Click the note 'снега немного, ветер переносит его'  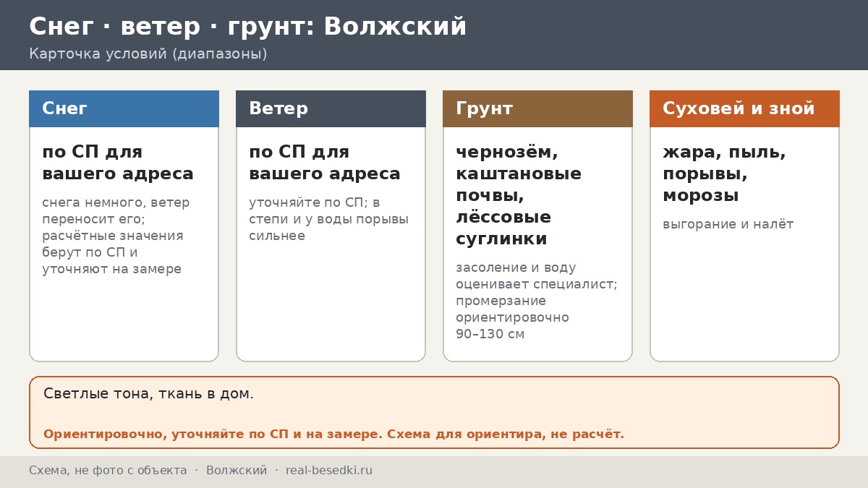pyautogui.click(x=116, y=236)
